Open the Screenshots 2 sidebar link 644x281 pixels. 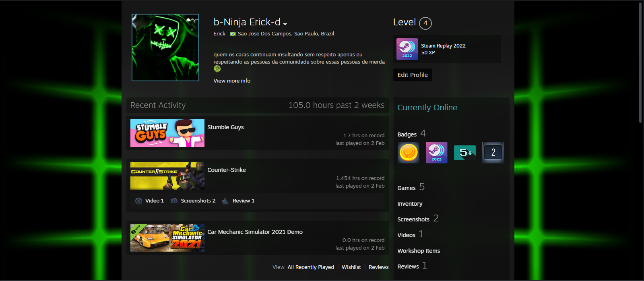click(x=418, y=219)
